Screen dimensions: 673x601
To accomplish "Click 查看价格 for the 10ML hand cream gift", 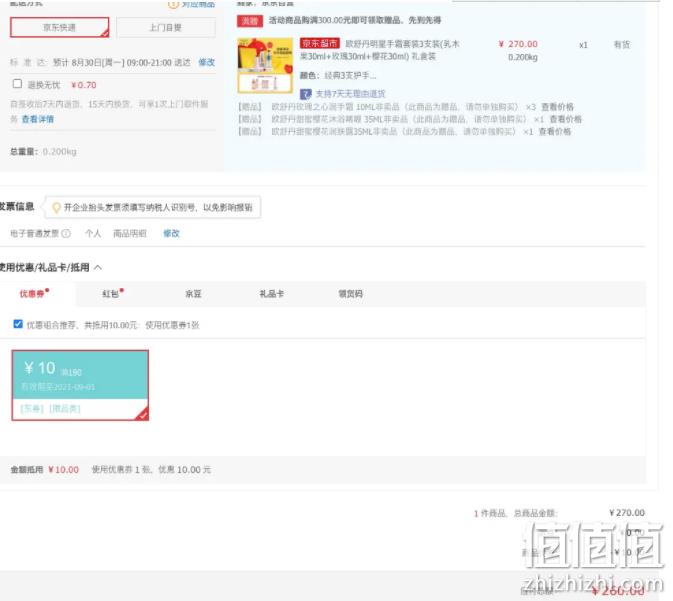I will pyautogui.click(x=557, y=106).
